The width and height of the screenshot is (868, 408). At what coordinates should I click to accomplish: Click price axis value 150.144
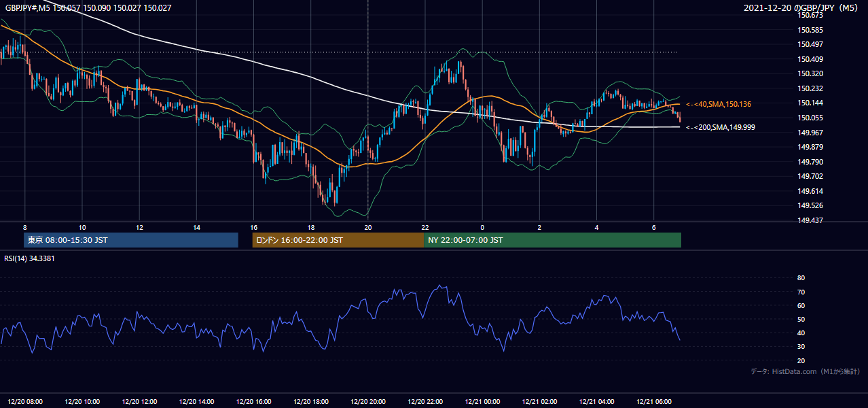point(811,103)
